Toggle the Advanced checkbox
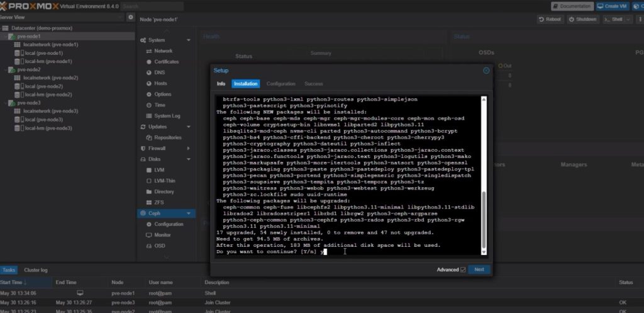 tap(463, 270)
